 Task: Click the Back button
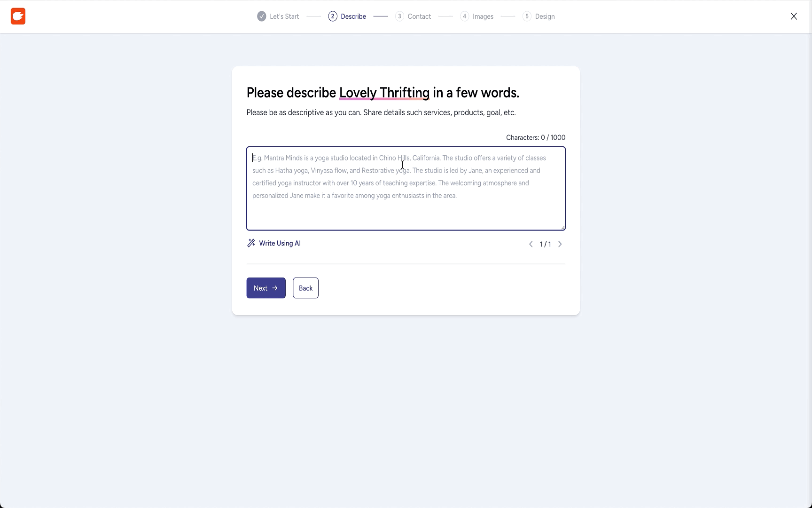305,288
